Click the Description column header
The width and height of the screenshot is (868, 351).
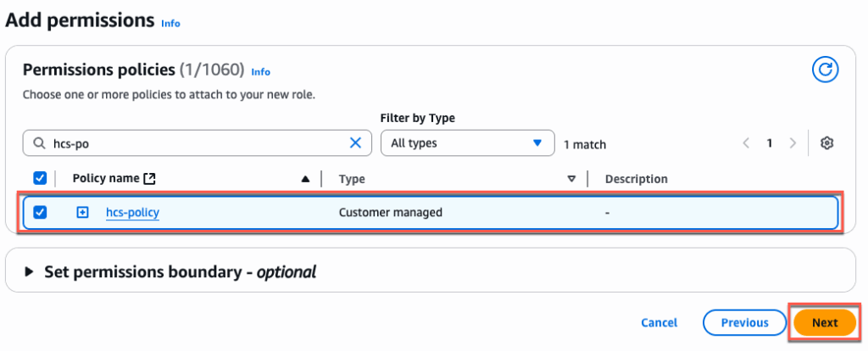pos(636,179)
